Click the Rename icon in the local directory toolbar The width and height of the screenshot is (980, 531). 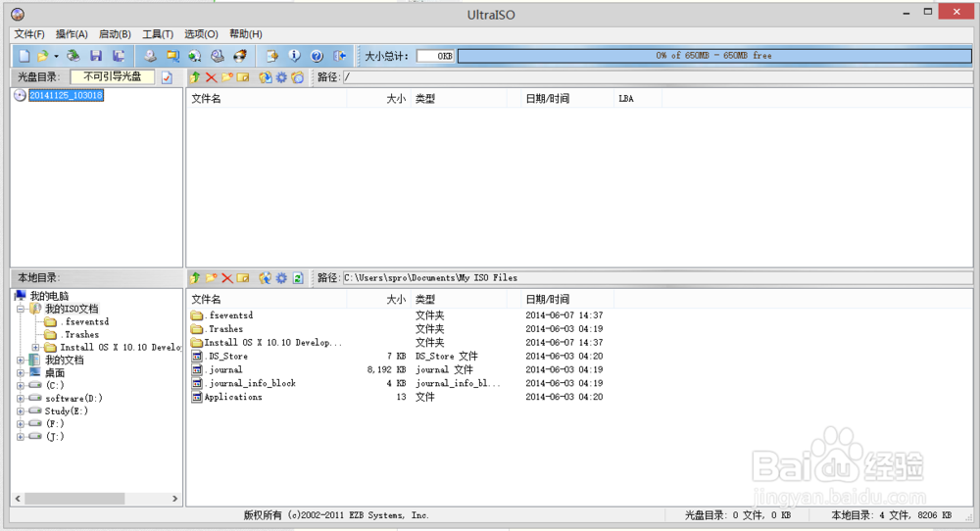pyautogui.click(x=243, y=278)
